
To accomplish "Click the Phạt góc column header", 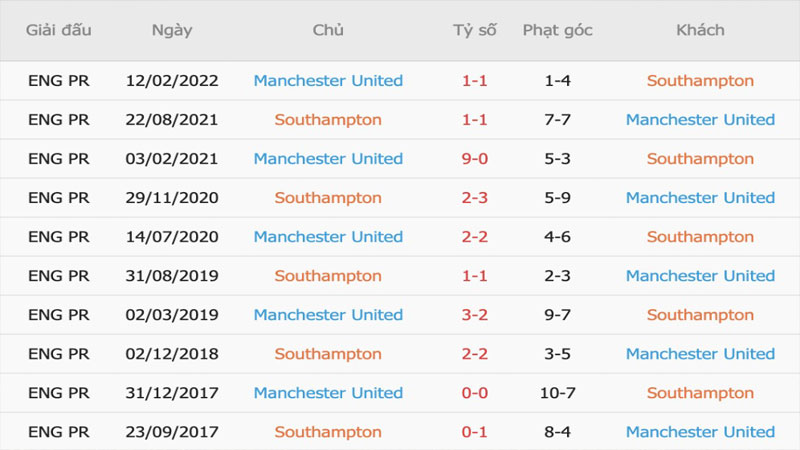I will (557, 30).
